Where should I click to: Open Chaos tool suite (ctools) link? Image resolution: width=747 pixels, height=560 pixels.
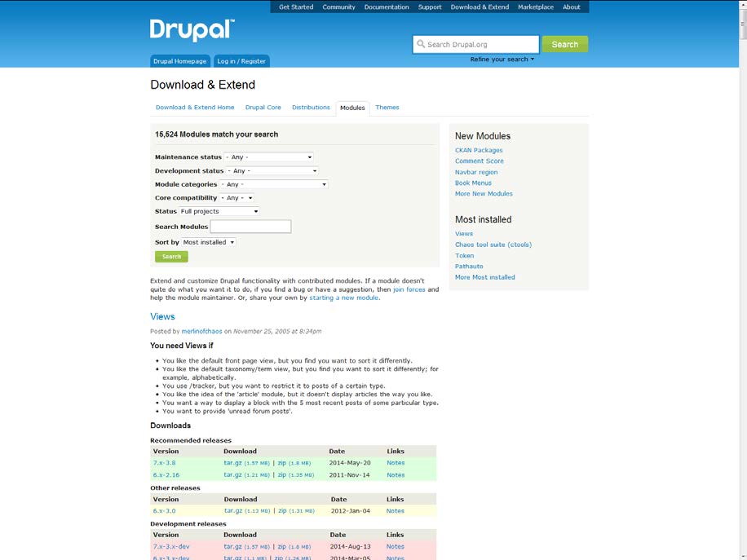click(493, 245)
